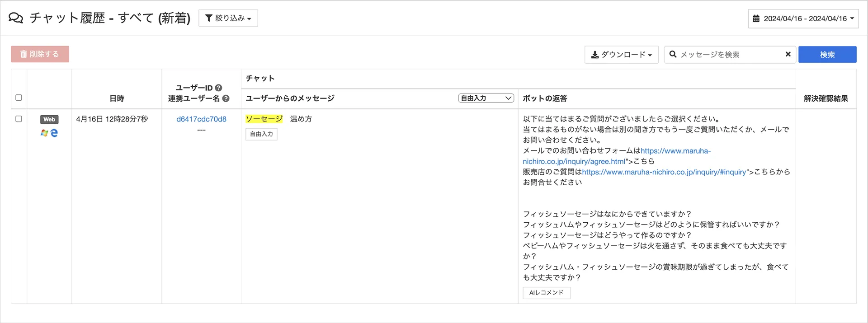Click the 削除する delete button
Screen dimensions: 868x323
[40, 54]
